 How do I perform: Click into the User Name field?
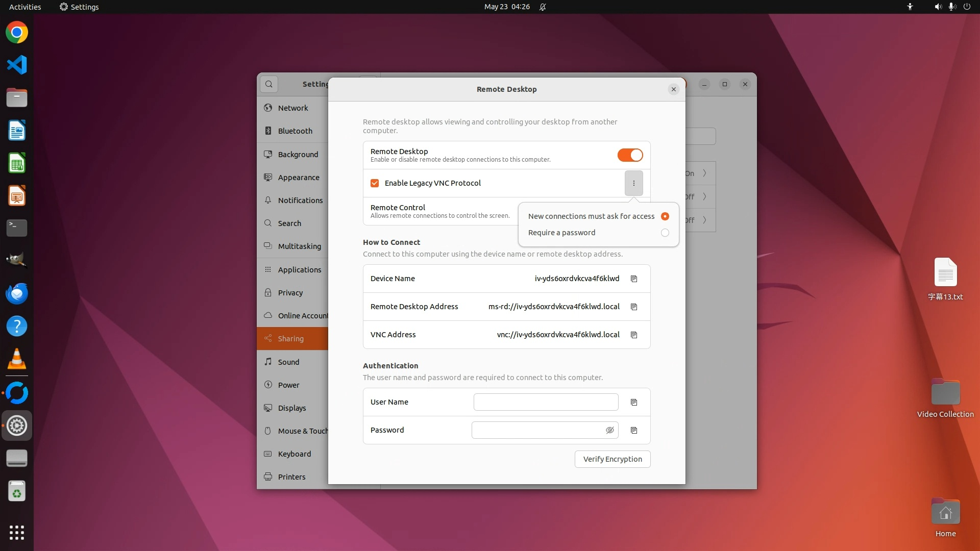pyautogui.click(x=545, y=402)
